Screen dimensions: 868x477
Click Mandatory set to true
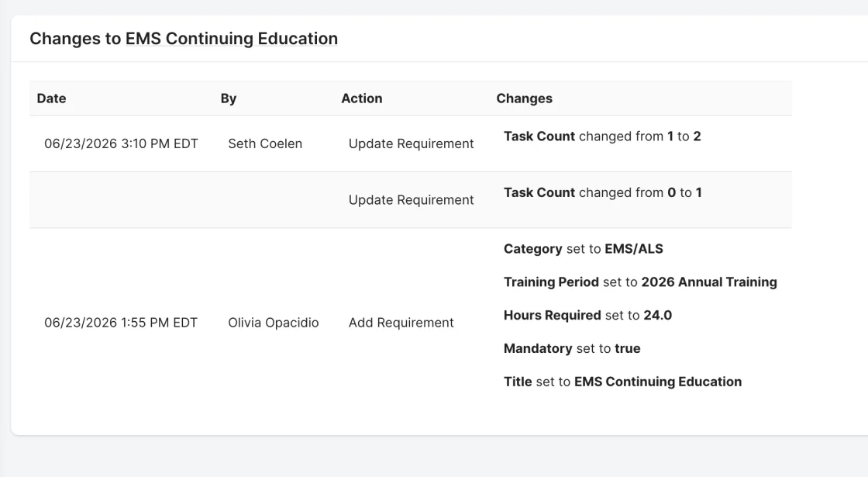[573, 348]
